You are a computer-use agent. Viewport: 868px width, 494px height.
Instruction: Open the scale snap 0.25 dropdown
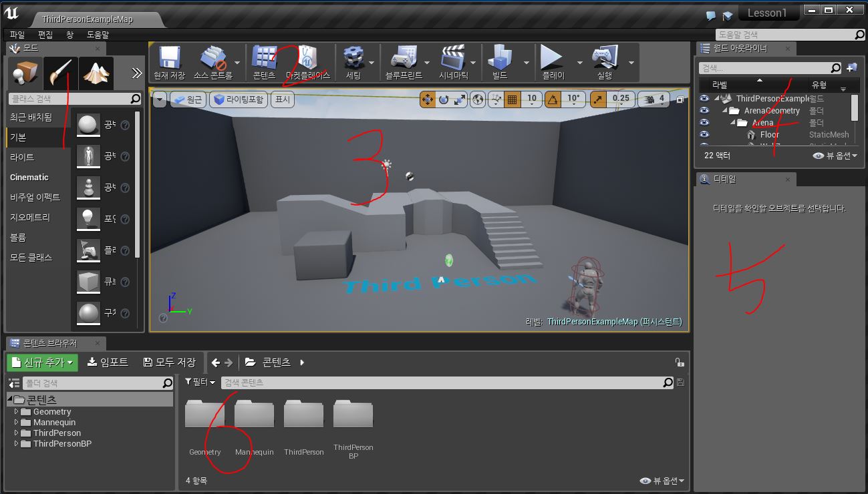click(621, 99)
